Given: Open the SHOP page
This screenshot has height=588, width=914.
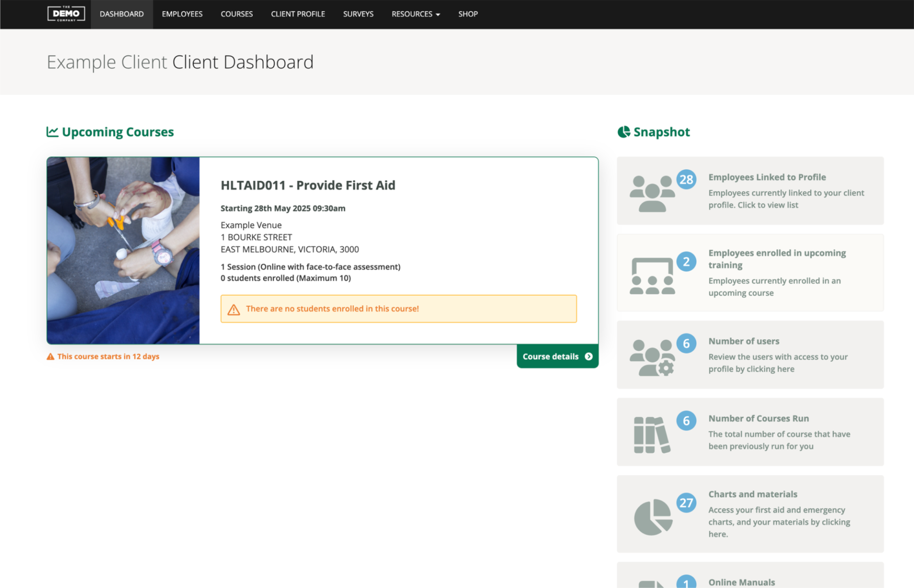Looking at the screenshot, I should pos(468,14).
